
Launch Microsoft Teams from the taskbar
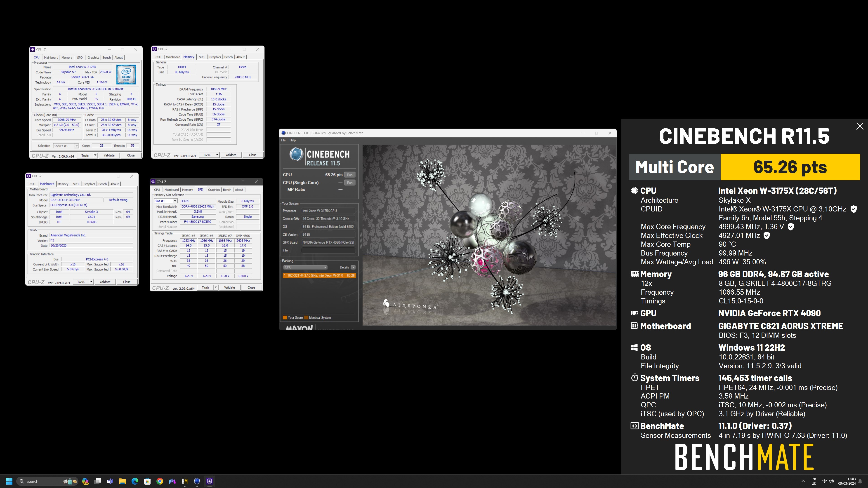(110, 481)
